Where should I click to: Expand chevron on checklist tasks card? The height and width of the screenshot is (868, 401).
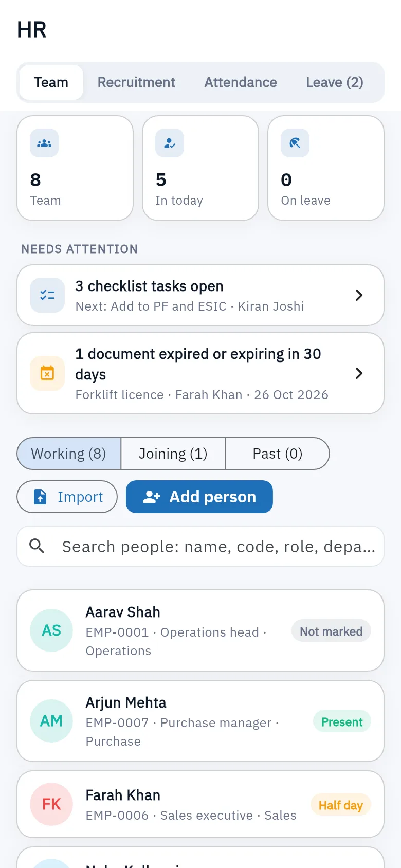[359, 295]
